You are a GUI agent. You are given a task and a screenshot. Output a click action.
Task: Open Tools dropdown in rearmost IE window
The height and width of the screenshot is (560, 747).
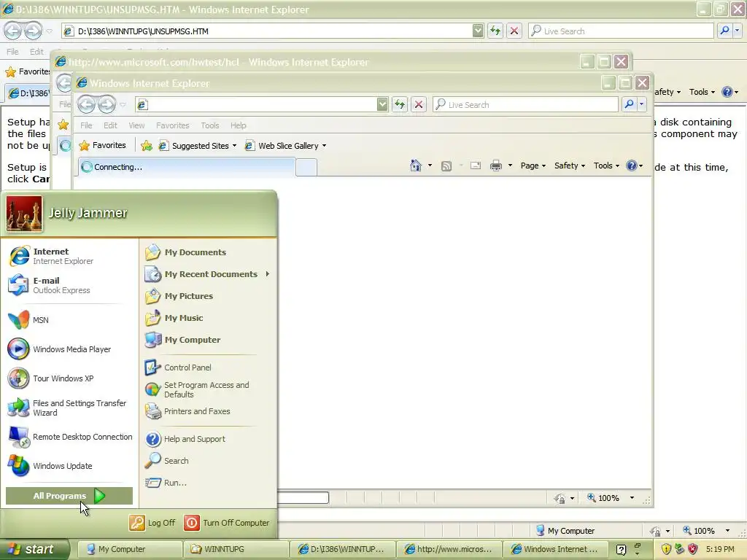703,92
